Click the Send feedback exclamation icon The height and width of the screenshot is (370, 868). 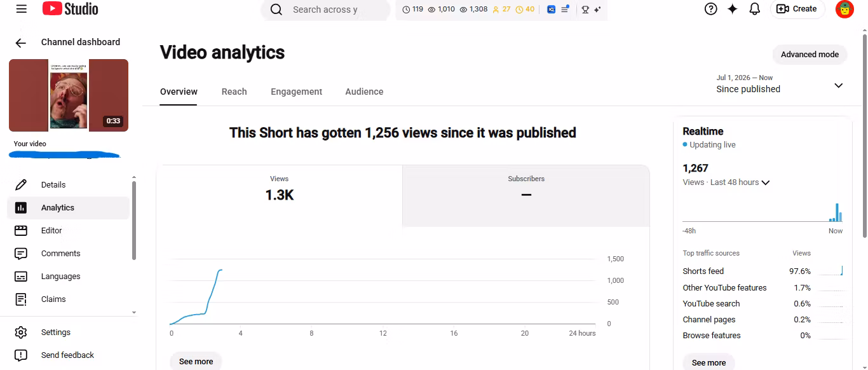pyautogui.click(x=21, y=355)
